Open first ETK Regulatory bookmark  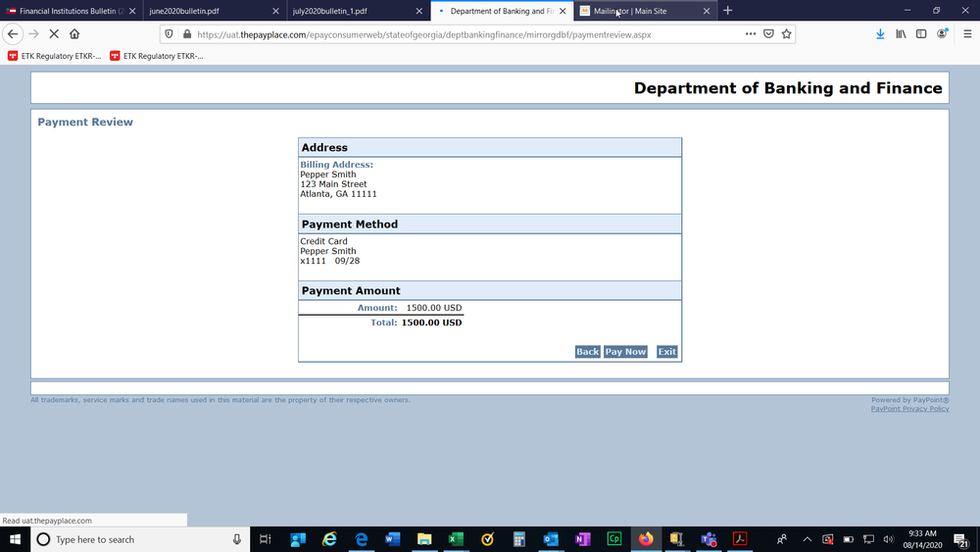pos(55,56)
